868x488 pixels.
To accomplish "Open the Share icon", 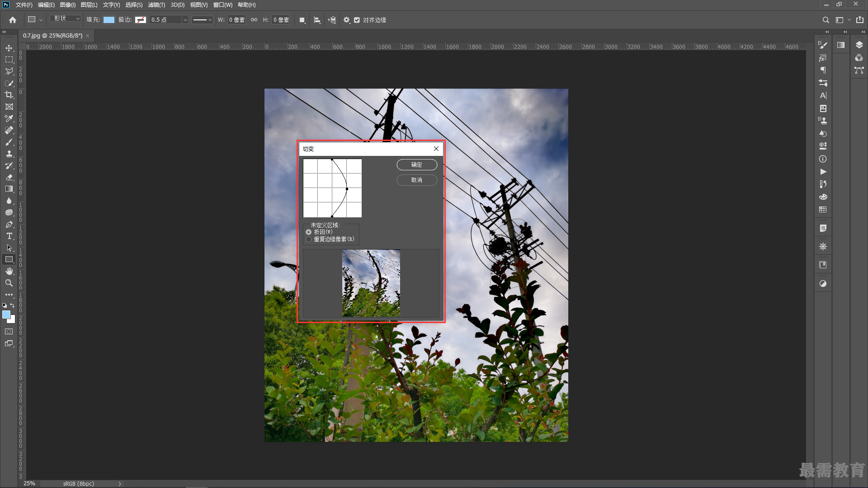I will pyautogui.click(x=860, y=20).
